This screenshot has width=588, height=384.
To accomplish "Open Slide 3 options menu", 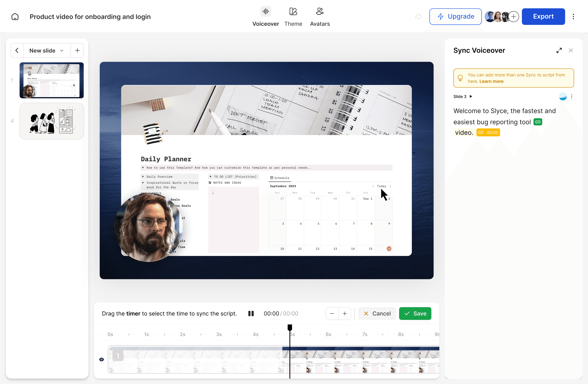I will pyautogui.click(x=571, y=96).
